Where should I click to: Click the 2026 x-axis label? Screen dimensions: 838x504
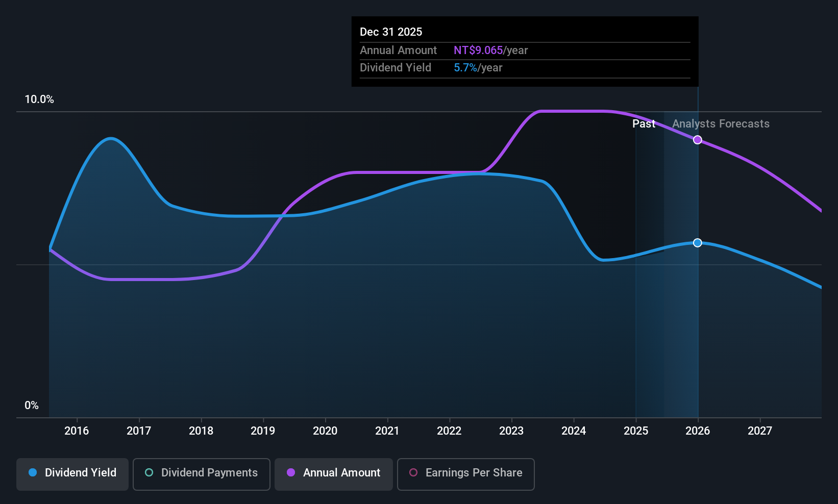pyautogui.click(x=698, y=431)
